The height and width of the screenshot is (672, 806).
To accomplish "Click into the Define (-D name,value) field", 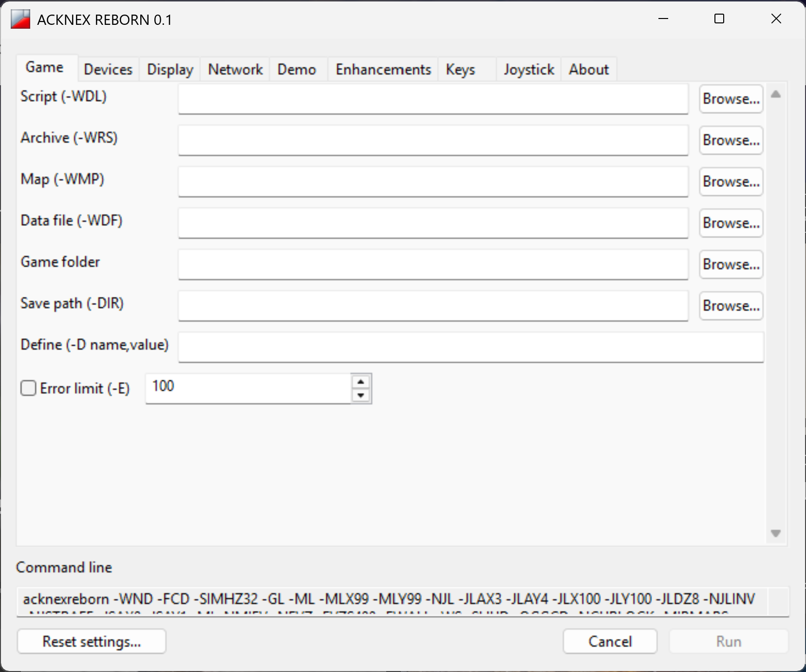I will (x=471, y=347).
